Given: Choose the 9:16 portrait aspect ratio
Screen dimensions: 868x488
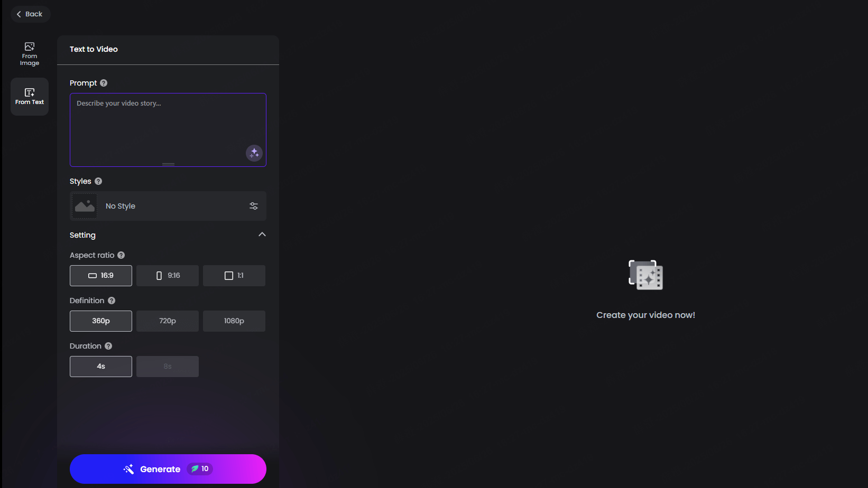Looking at the screenshot, I should (168, 276).
